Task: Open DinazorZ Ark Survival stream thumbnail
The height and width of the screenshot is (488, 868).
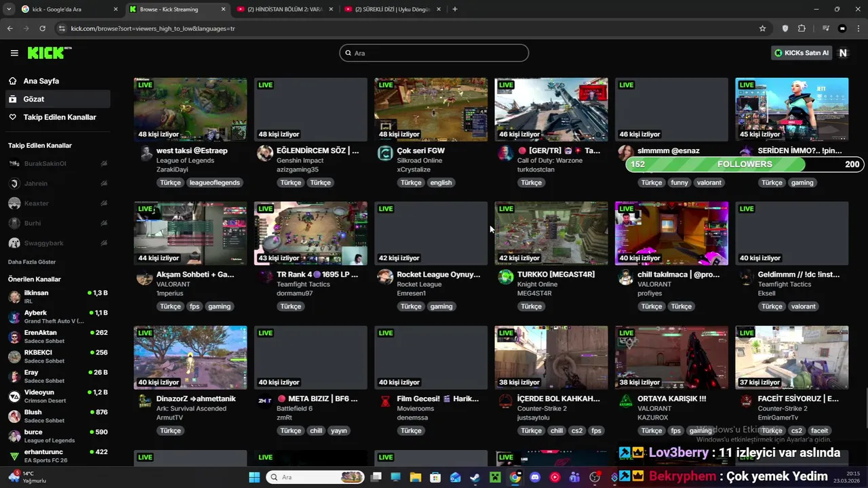Action: pos(190,357)
